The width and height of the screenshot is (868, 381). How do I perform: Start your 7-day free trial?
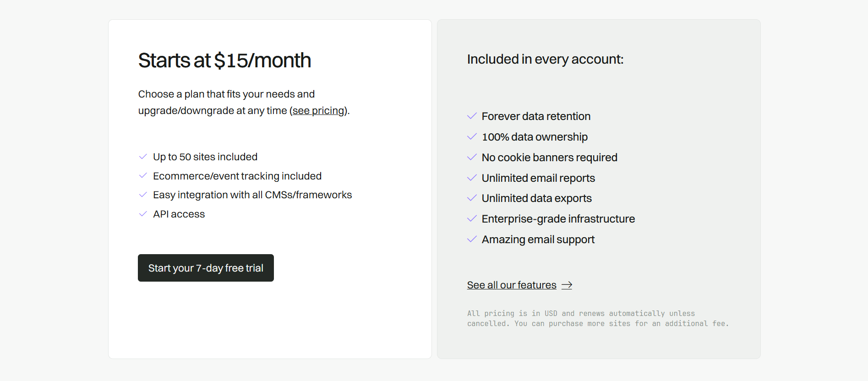point(206,268)
